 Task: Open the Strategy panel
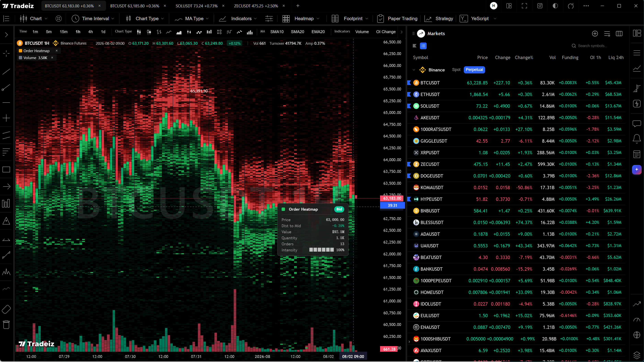(439, 19)
